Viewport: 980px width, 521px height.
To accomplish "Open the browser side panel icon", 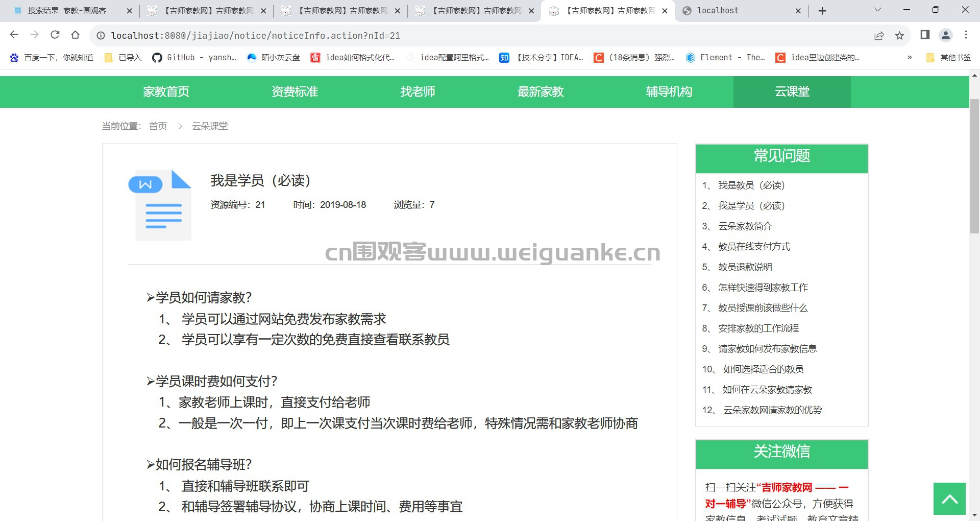I will pyautogui.click(x=925, y=35).
